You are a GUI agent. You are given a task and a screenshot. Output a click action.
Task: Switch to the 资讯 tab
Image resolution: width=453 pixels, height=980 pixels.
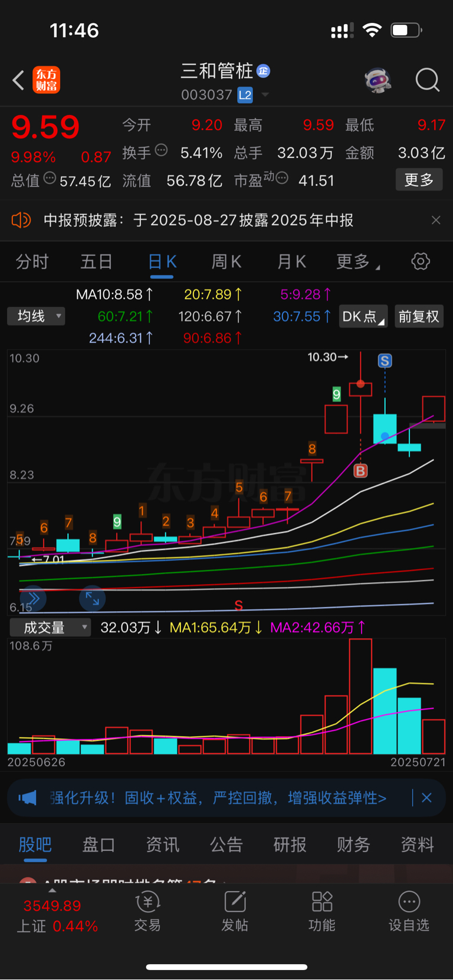(x=162, y=844)
